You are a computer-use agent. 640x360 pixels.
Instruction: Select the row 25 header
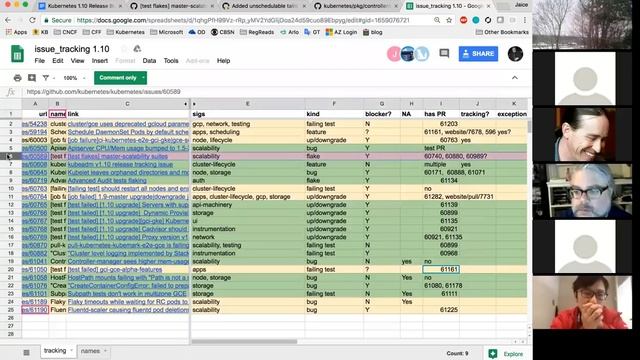(x=11, y=310)
